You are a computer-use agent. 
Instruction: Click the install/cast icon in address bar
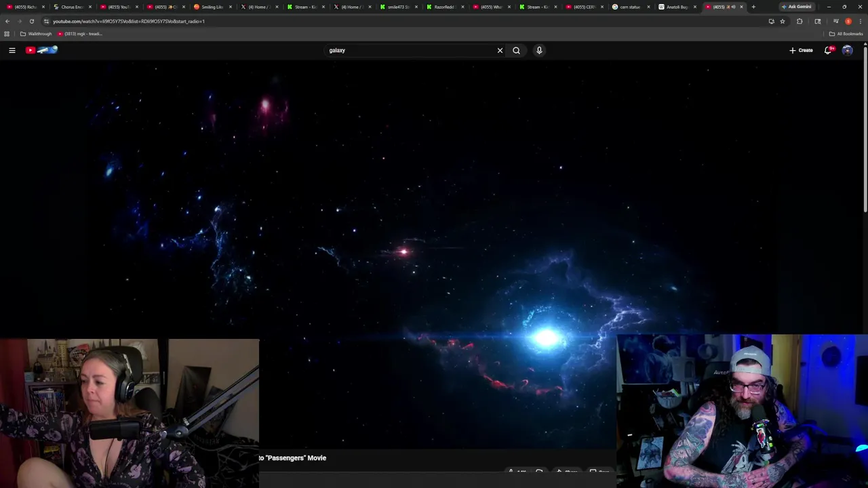tap(771, 21)
